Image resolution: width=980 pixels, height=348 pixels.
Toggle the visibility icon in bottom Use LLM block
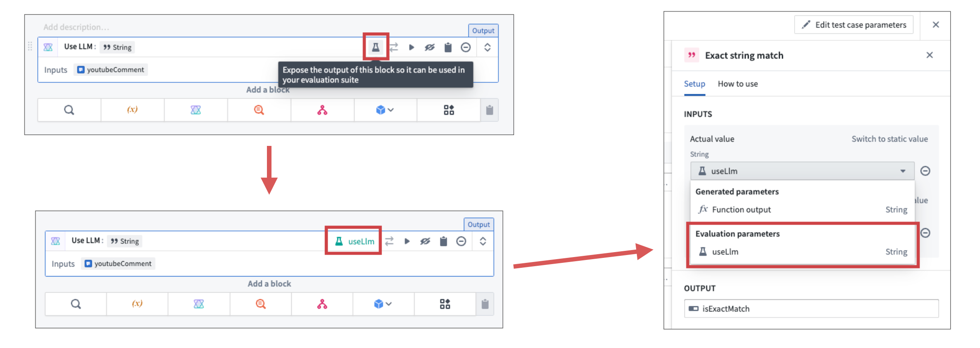[425, 241]
